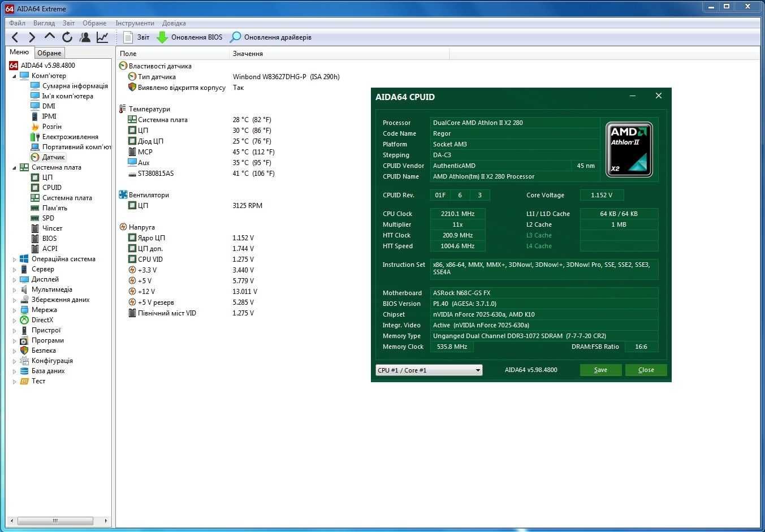Go back with the left arrow toolbar icon
Image resolution: width=765 pixels, height=532 pixels.
tap(15, 37)
